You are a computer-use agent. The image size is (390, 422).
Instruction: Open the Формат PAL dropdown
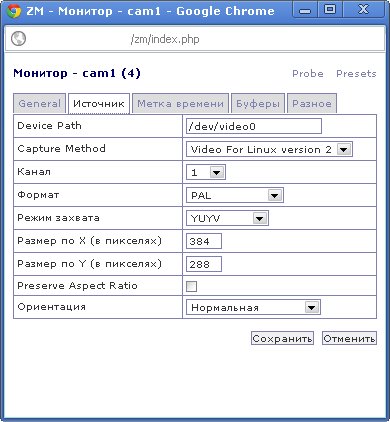click(235, 195)
